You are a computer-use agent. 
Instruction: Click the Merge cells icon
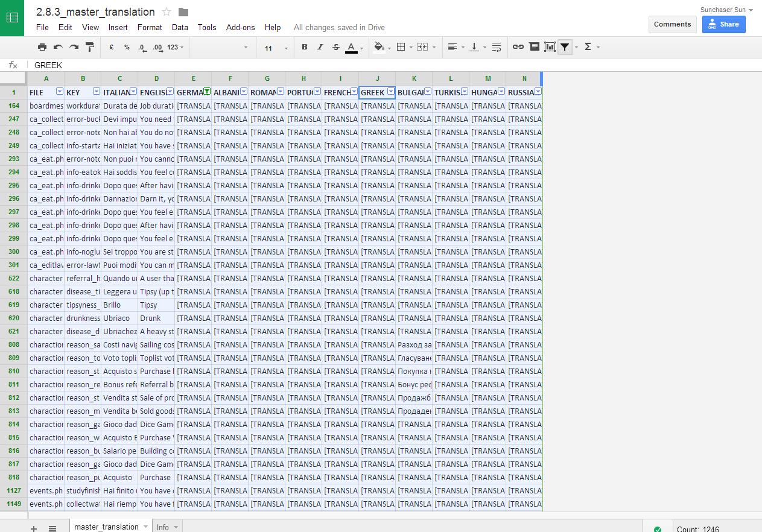[422, 47]
